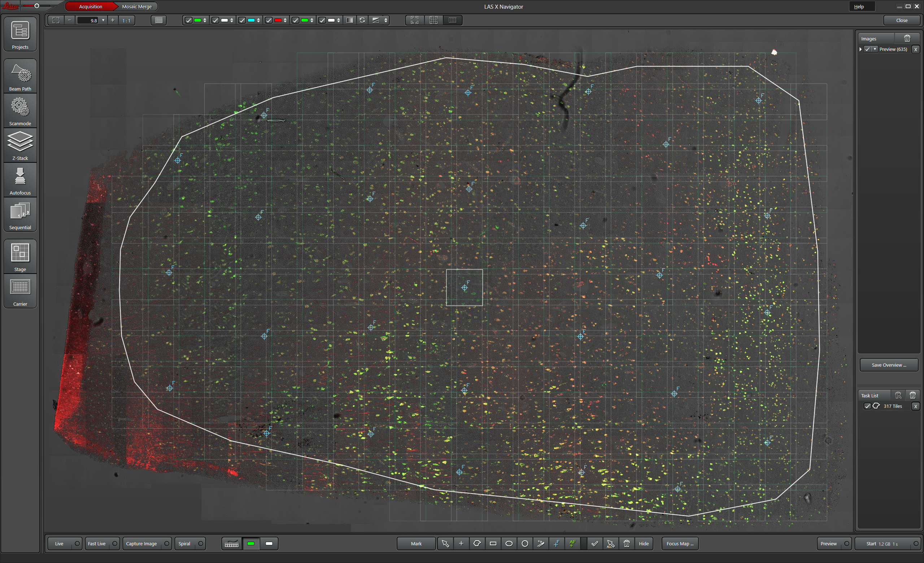Select the rectangle region tool
This screenshot has width=924, height=563.
click(493, 544)
